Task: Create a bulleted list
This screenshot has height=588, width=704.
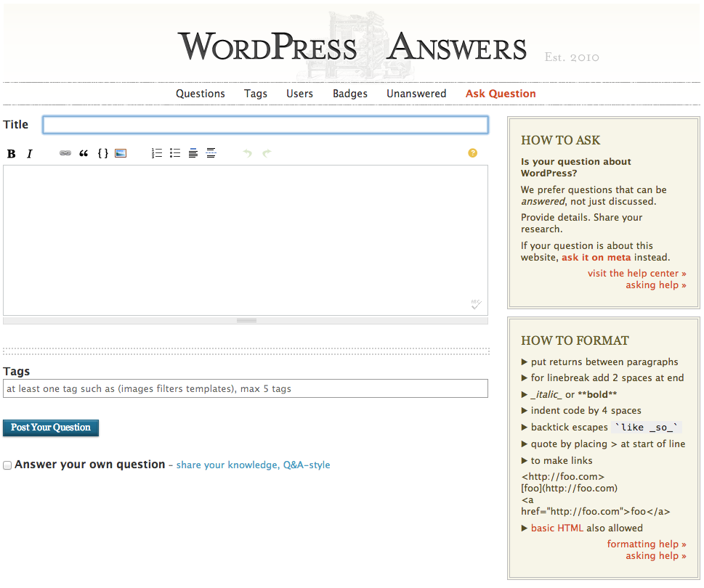Action: coord(175,153)
